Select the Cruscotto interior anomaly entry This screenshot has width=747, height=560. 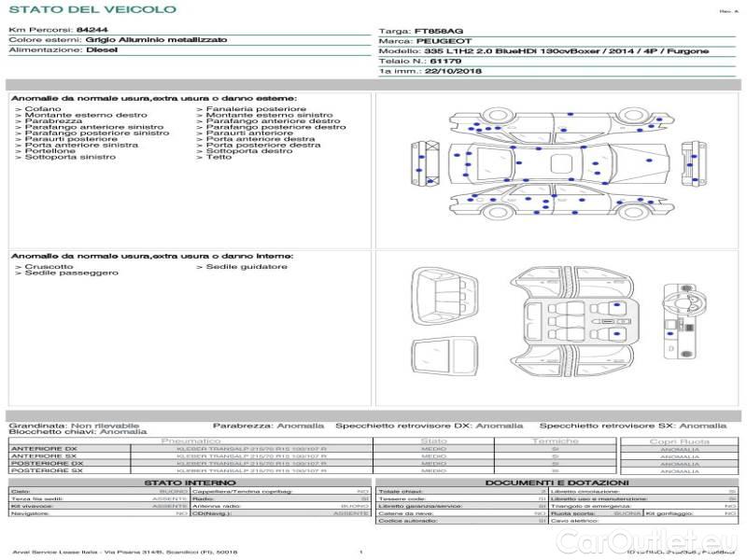pos(49,267)
